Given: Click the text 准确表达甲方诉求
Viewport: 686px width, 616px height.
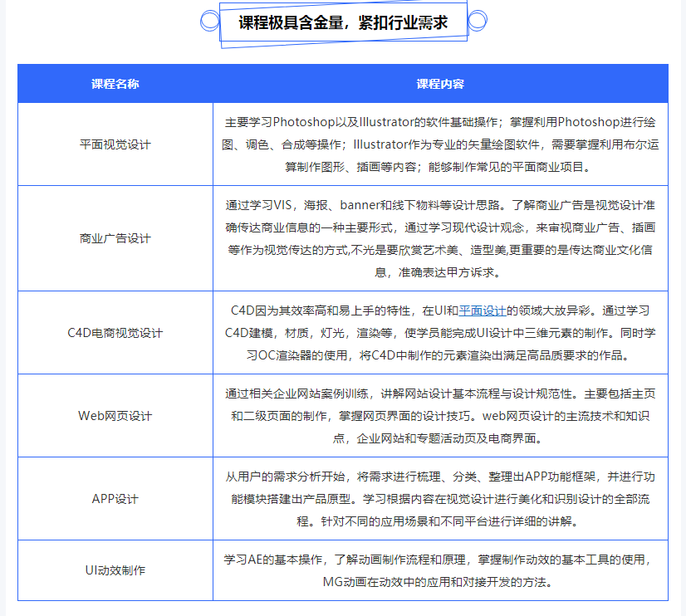Looking at the screenshot, I should coord(440,271).
